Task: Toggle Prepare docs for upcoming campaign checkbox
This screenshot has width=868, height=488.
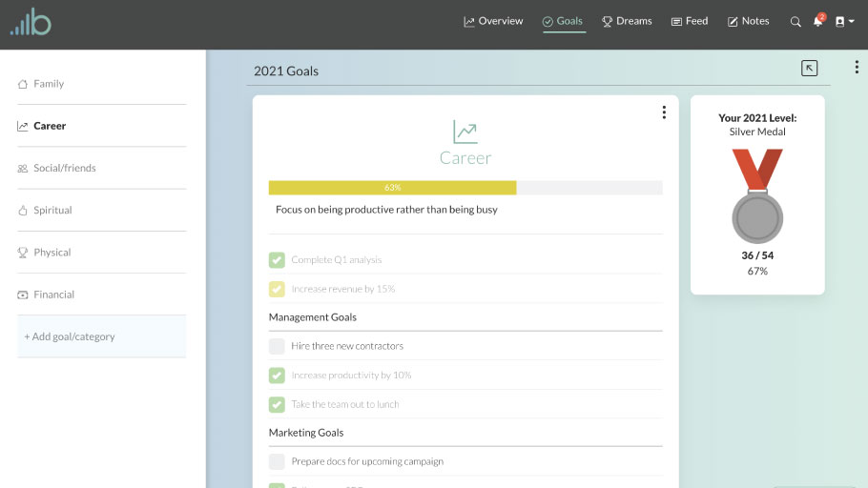Action: click(277, 461)
